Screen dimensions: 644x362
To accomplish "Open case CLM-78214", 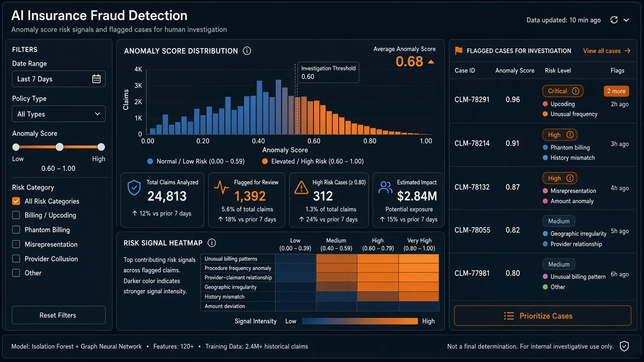I will 472,143.
